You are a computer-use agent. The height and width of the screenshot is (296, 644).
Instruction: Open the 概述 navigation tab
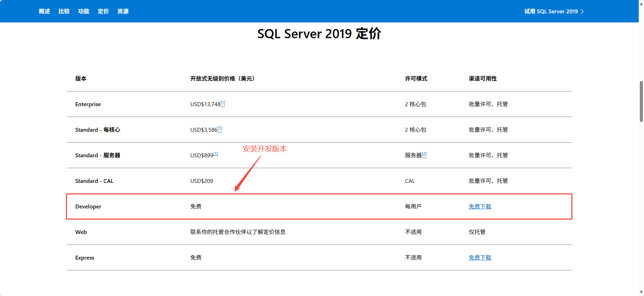[44, 11]
